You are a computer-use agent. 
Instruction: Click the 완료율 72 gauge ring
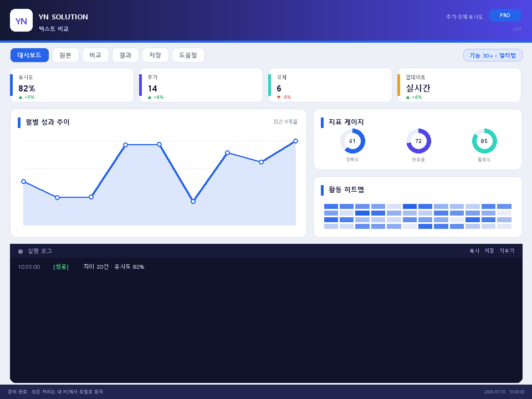point(418,141)
